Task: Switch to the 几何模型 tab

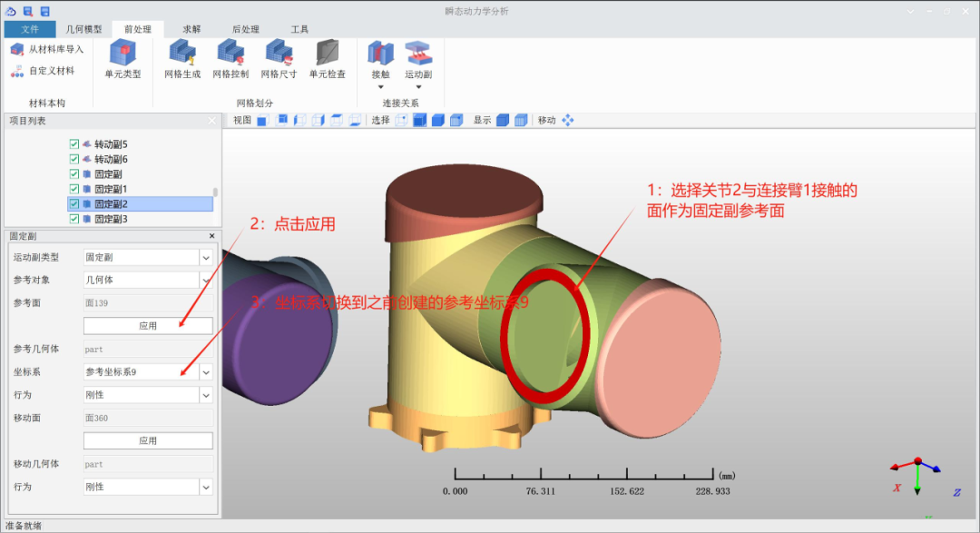Action: (83, 29)
